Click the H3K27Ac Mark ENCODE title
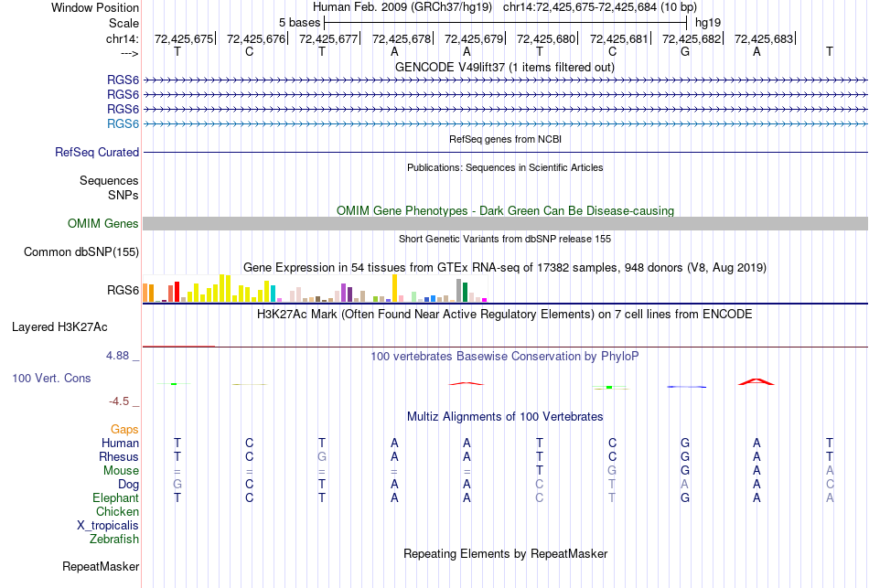 pos(505,315)
